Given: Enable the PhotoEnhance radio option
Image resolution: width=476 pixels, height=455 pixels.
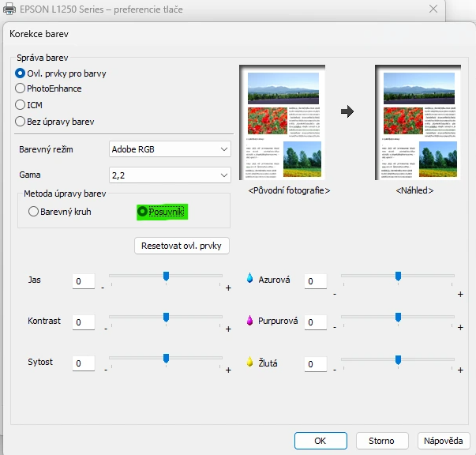Looking at the screenshot, I should tap(21, 88).
